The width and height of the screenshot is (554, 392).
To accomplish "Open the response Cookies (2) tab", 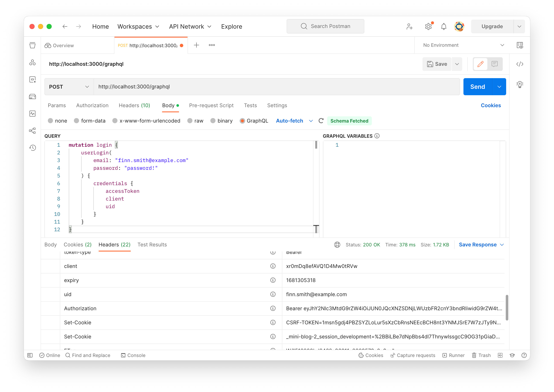I will pyautogui.click(x=78, y=244).
